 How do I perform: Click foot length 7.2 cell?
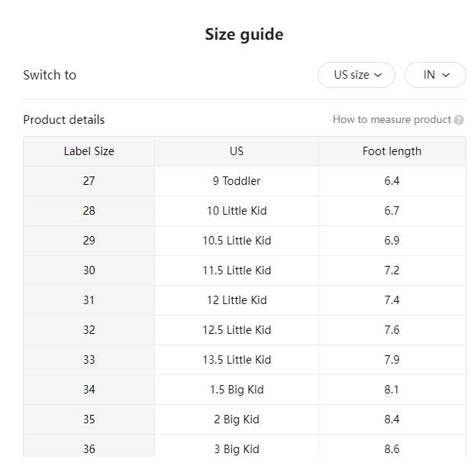(392, 270)
